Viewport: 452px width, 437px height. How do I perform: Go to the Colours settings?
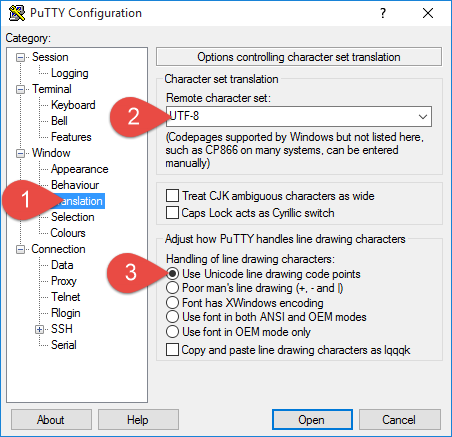tap(68, 233)
